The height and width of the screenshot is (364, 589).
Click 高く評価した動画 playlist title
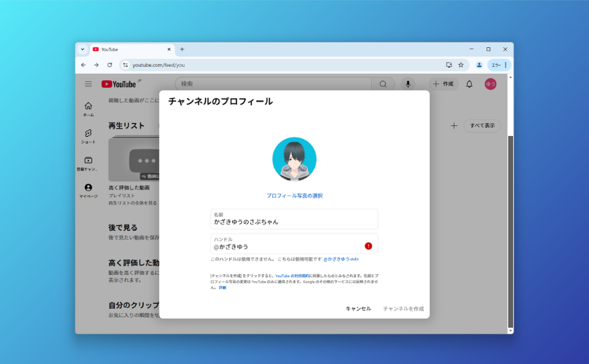pyautogui.click(x=129, y=187)
